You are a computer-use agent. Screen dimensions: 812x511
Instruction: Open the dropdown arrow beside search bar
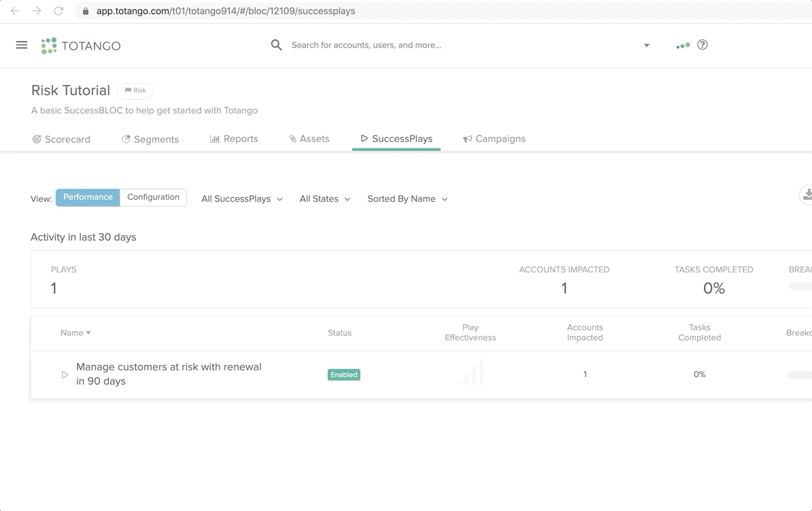tap(646, 46)
